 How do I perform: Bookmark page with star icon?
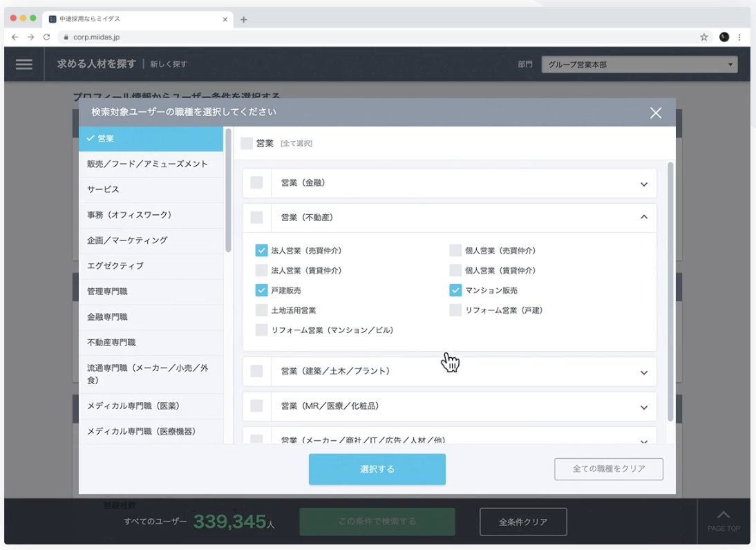coord(704,37)
